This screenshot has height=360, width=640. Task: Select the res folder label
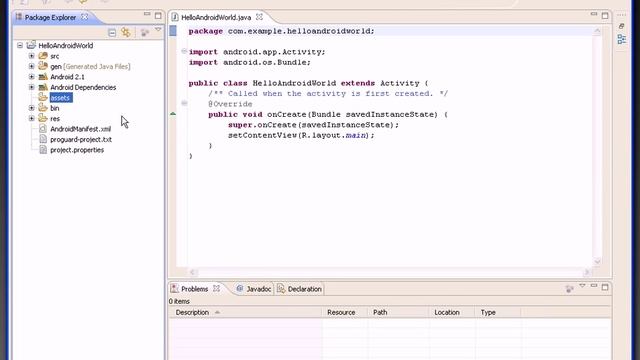tap(55, 119)
